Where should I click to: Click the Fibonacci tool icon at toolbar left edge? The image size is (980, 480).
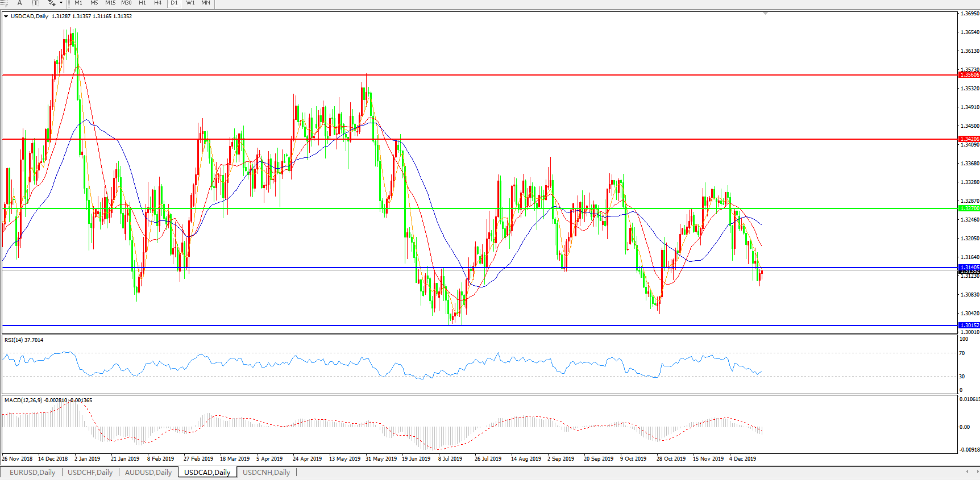pyautogui.click(x=4, y=3)
